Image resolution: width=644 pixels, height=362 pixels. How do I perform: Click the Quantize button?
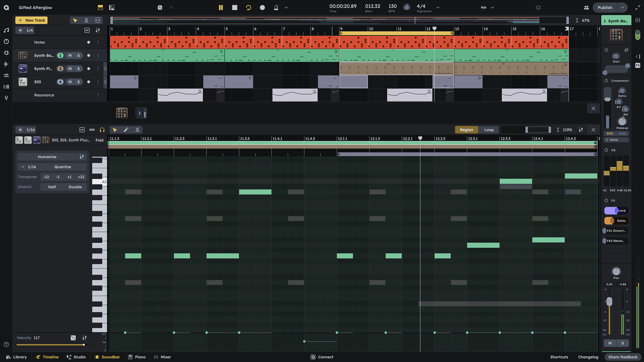63,167
